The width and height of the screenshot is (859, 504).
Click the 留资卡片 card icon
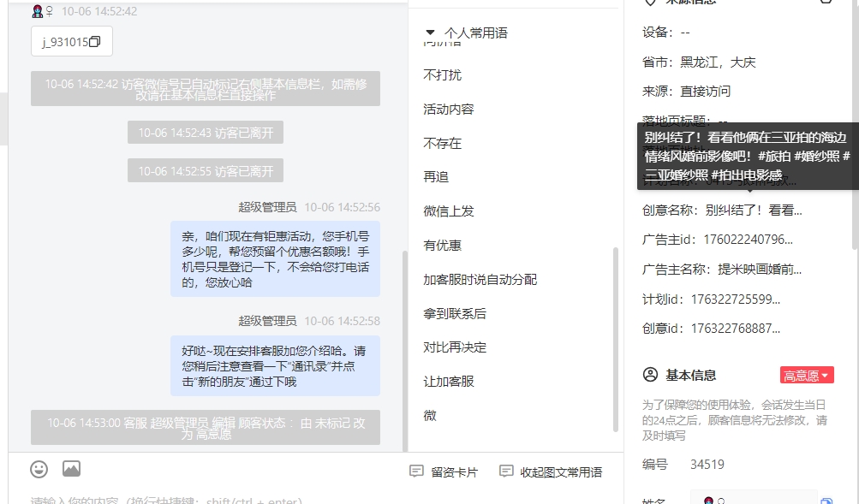416,471
